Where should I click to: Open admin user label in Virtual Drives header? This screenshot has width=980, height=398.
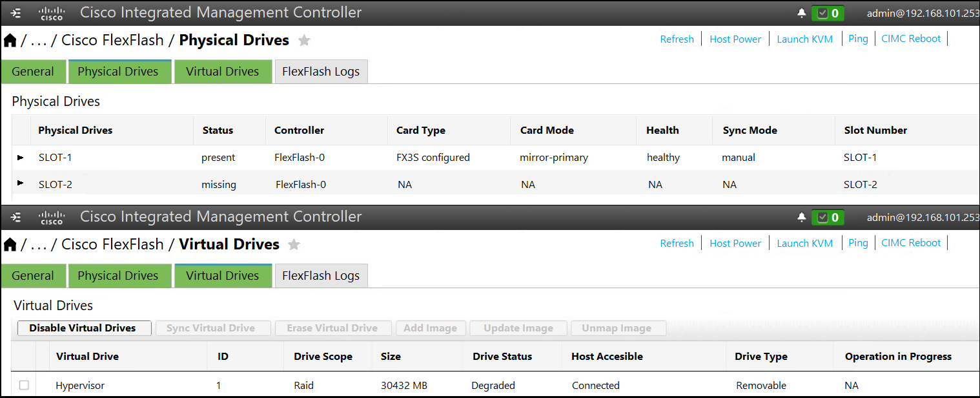(923, 217)
